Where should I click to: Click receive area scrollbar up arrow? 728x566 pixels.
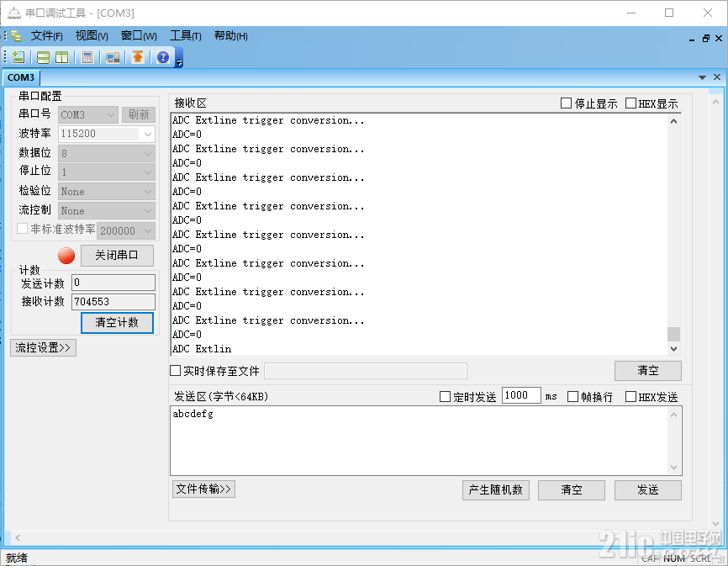coord(673,121)
